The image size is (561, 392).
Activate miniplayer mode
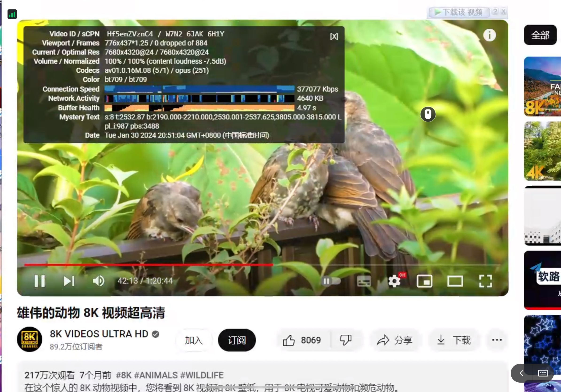(425, 281)
